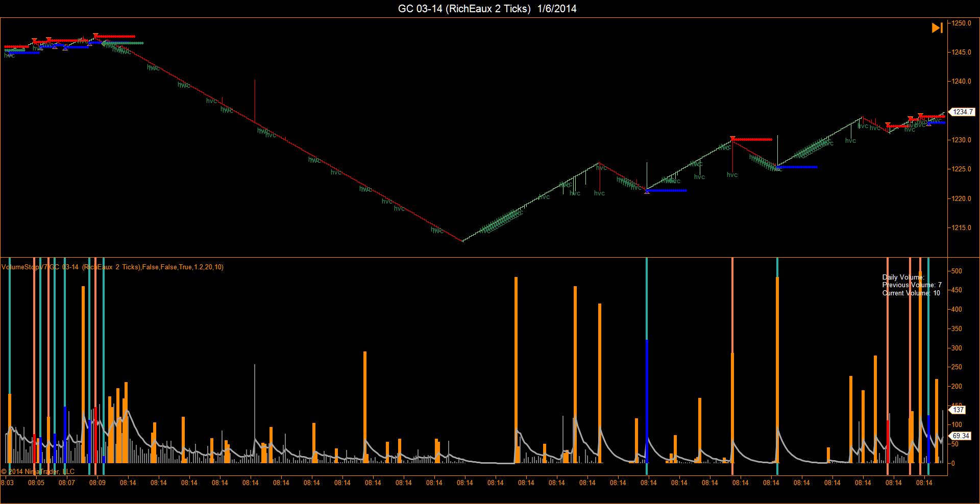Click the 08:07 time axis label
The image size is (980, 504).
pyautogui.click(x=66, y=483)
